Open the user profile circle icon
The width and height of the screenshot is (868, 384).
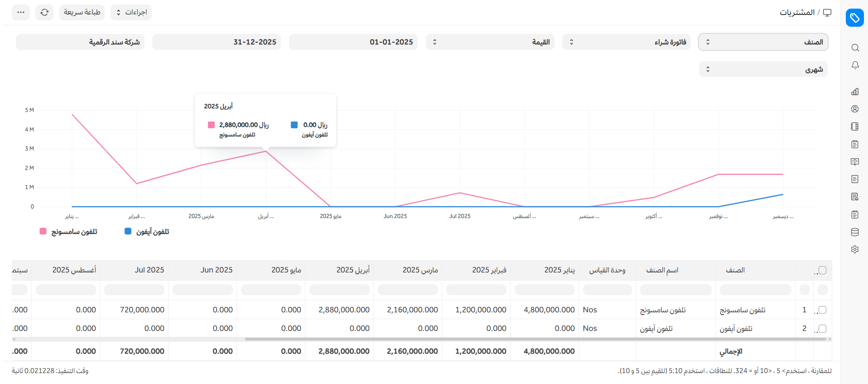coord(855,109)
